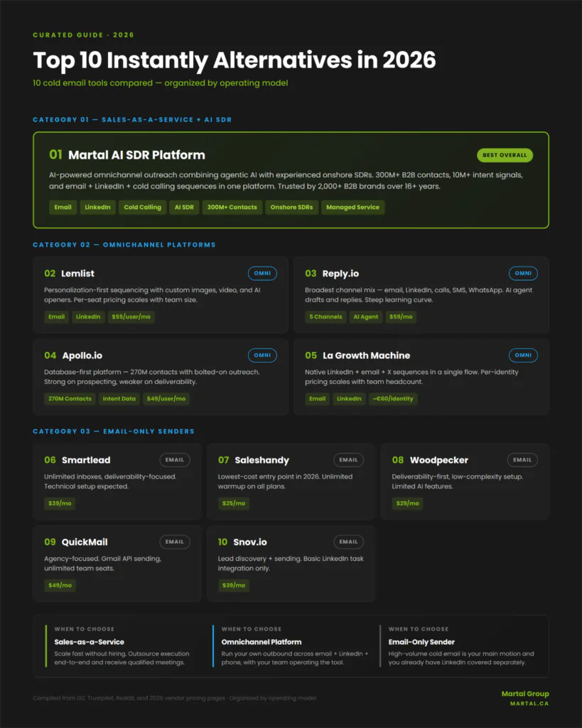
Task: Click the LinkedIn tag on Lemlist card
Action: pos(88,316)
